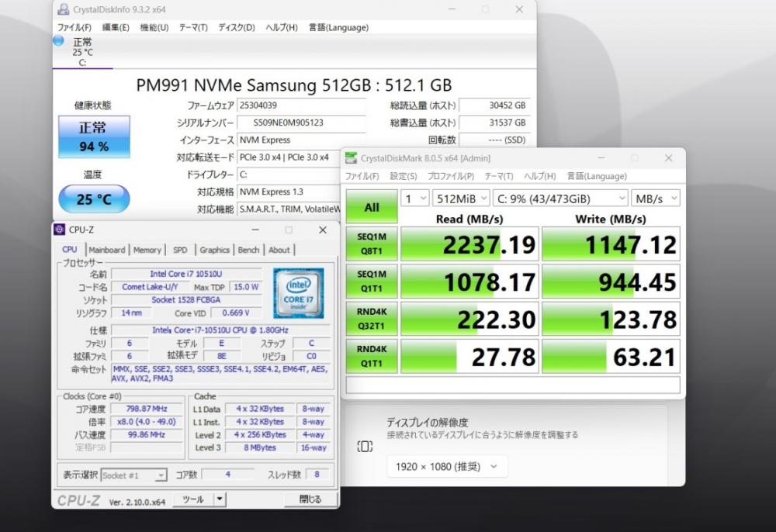The width and height of the screenshot is (776, 532).
Task: Click the serial number field S509NE0M905123
Action: 302,123
